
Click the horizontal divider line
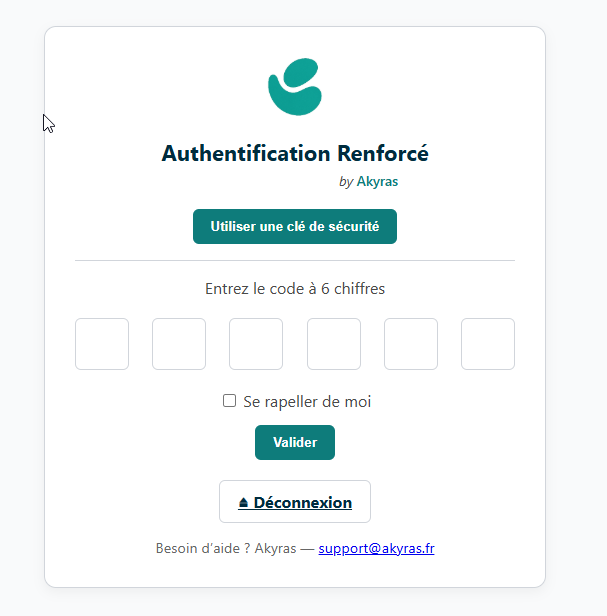point(295,260)
